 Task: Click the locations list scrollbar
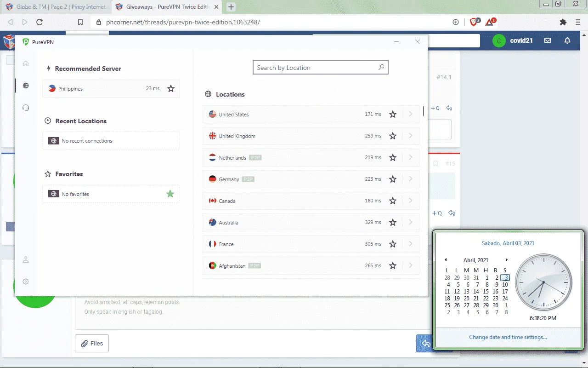(424, 111)
